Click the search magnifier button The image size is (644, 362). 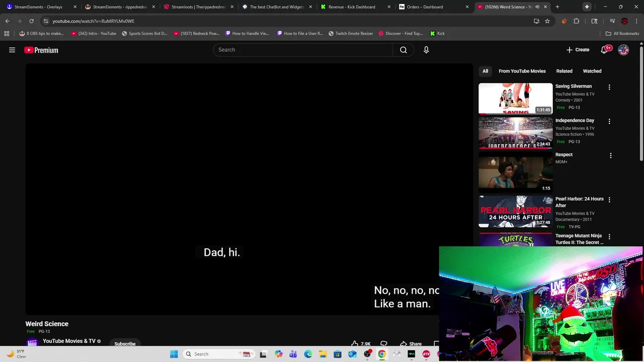(x=404, y=50)
